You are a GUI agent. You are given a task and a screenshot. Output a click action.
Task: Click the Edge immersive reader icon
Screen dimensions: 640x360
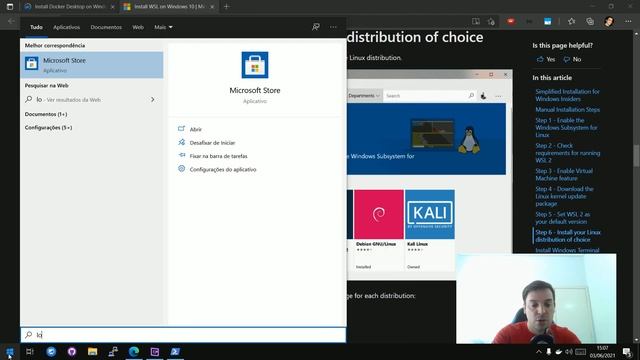476,21
